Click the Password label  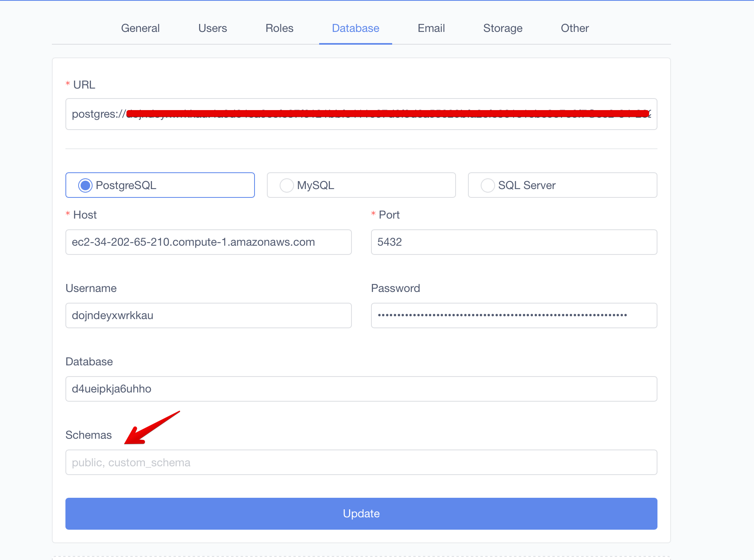[x=395, y=288]
